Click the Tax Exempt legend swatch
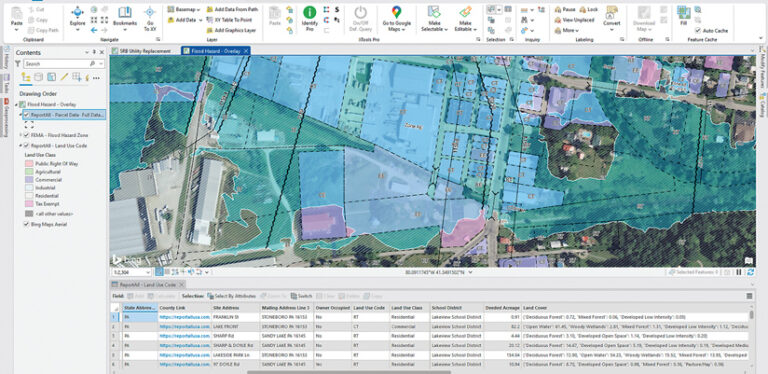The image size is (768, 374). click(29, 203)
